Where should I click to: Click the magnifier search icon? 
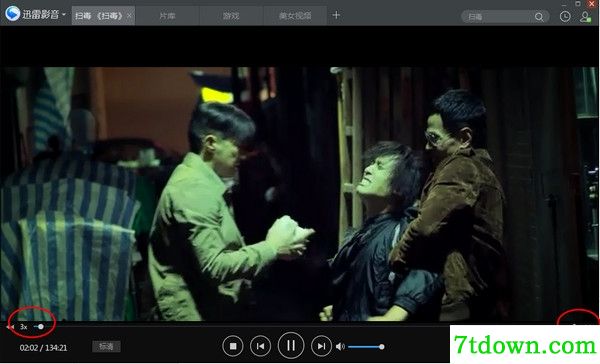[539, 17]
